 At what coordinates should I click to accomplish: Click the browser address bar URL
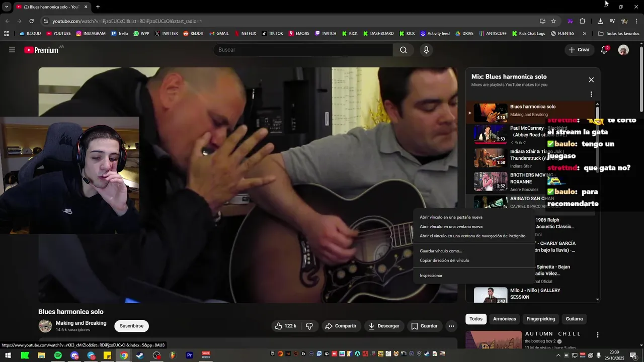127,21
